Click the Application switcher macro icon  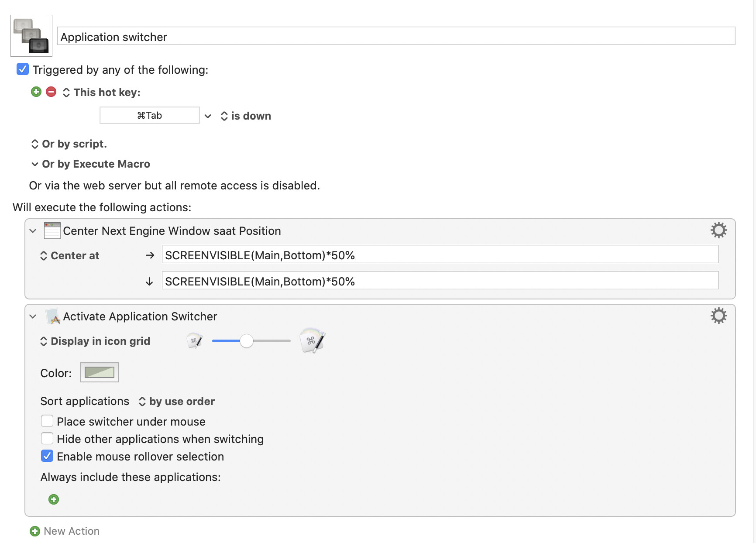pos(31,36)
